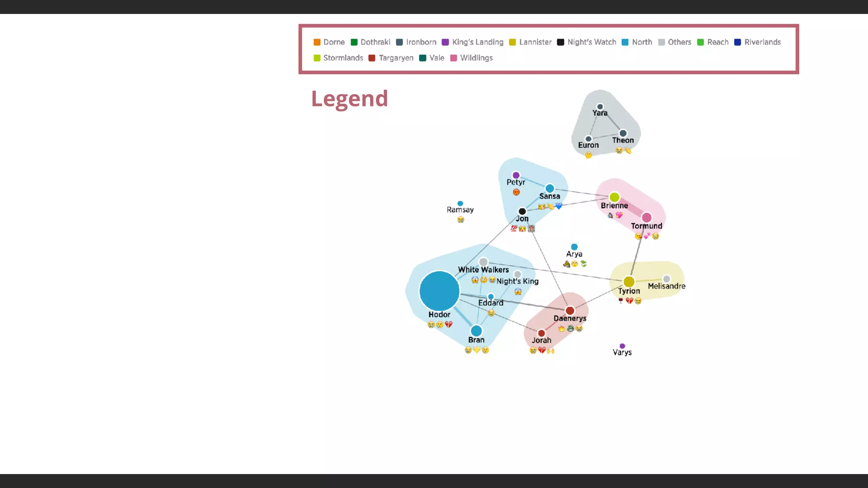Click the large Hodor node circle
Image resolution: width=868 pixels, height=488 pixels.
click(439, 291)
